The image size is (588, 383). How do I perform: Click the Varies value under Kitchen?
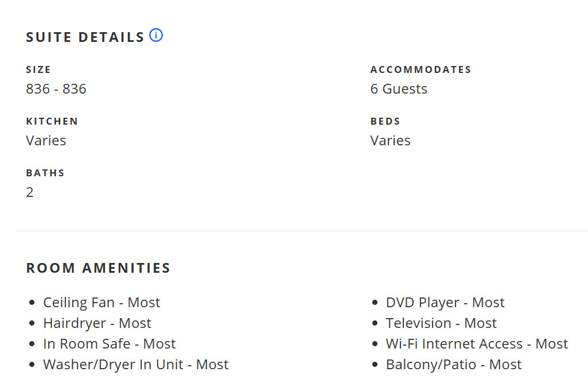point(46,141)
